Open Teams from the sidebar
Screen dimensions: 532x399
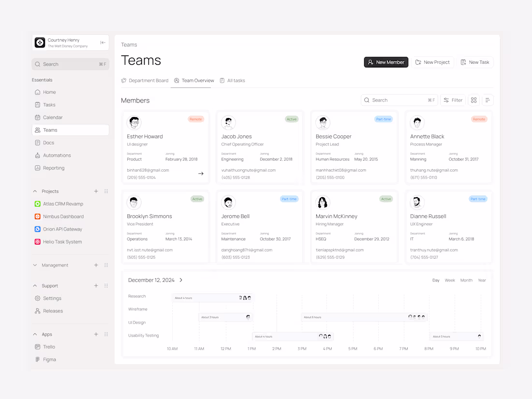(49, 130)
